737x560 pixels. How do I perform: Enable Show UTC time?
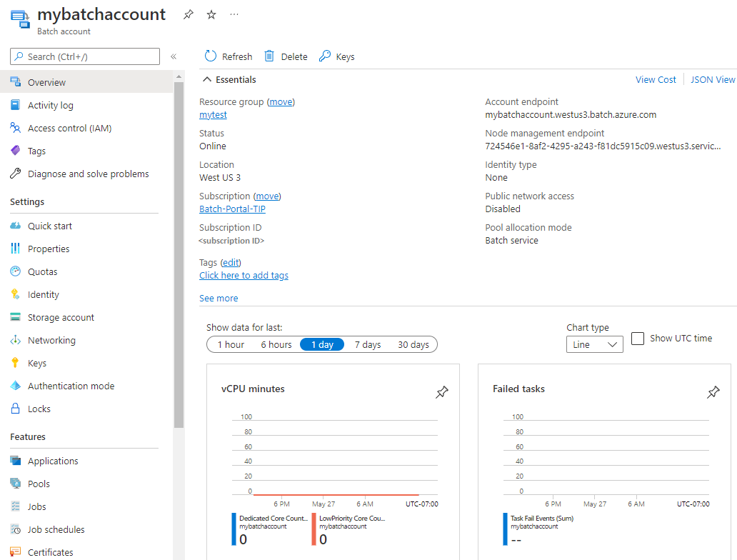coord(637,339)
